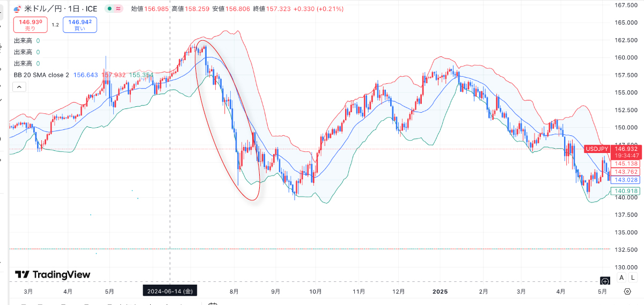Click the 10月 label on the time axis
The image size is (644, 305).
click(x=316, y=292)
